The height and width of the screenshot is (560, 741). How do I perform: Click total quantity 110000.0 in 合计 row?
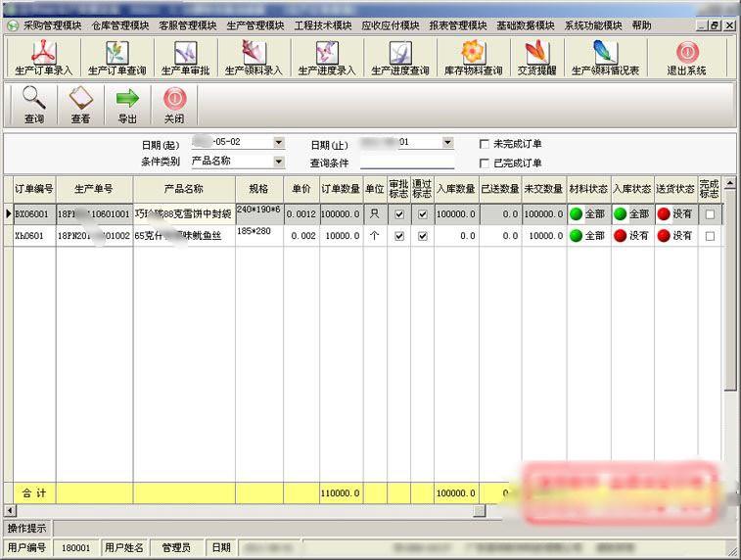tap(341, 492)
